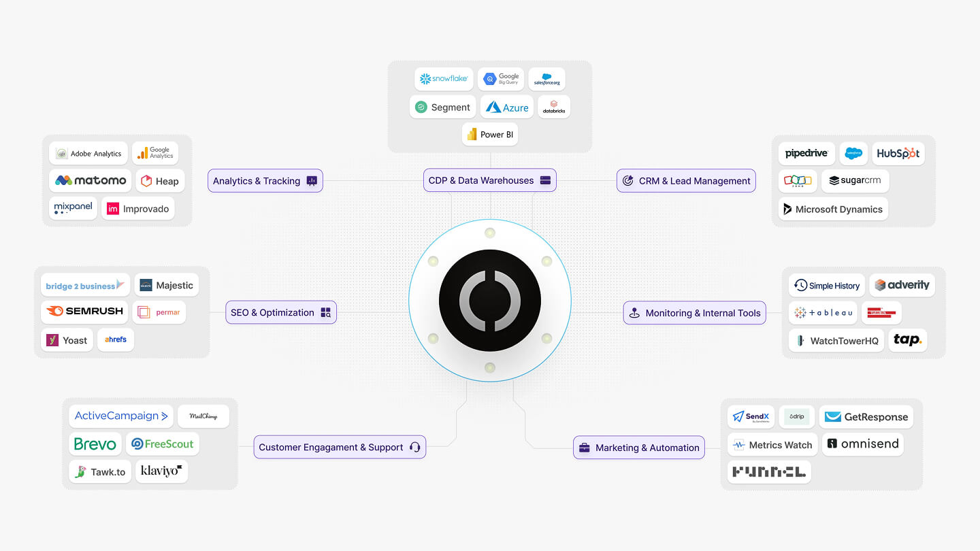Click the Zoho logo tile
The height and width of the screenshot is (551, 980).
(x=798, y=181)
